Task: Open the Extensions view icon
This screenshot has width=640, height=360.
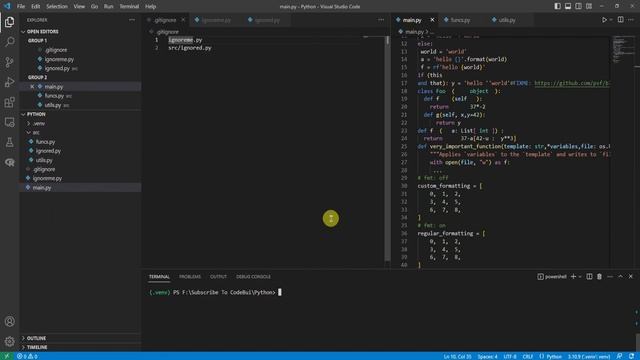Action: coord(9,102)
